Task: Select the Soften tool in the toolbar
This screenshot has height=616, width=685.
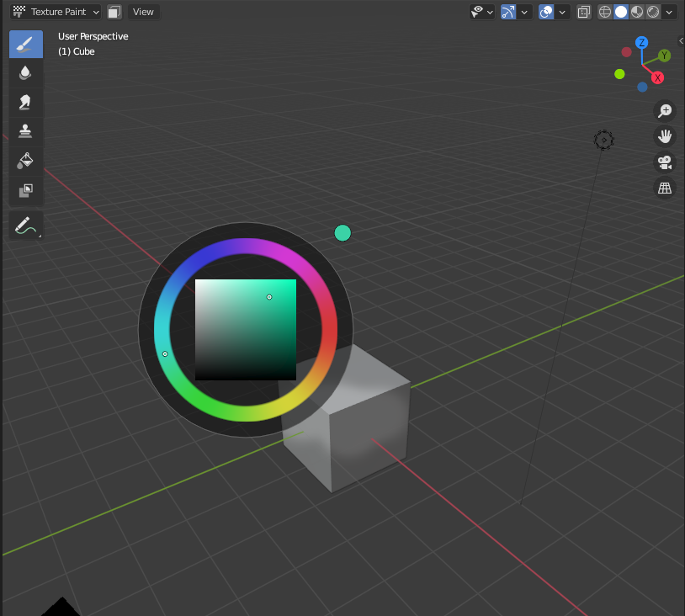Action: 25,72
